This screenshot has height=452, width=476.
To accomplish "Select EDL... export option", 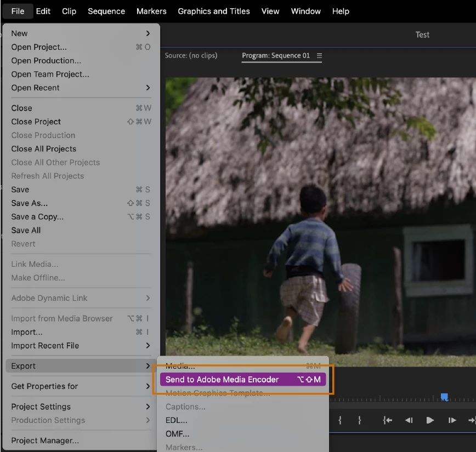I will click(243, 420).
